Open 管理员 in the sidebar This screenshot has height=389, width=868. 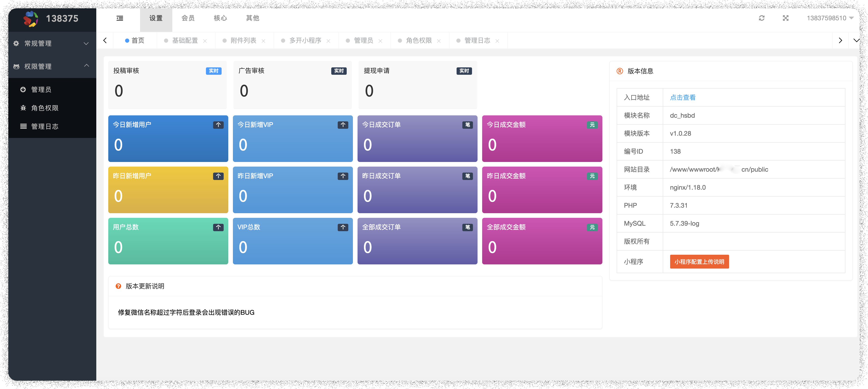[41, 90]
